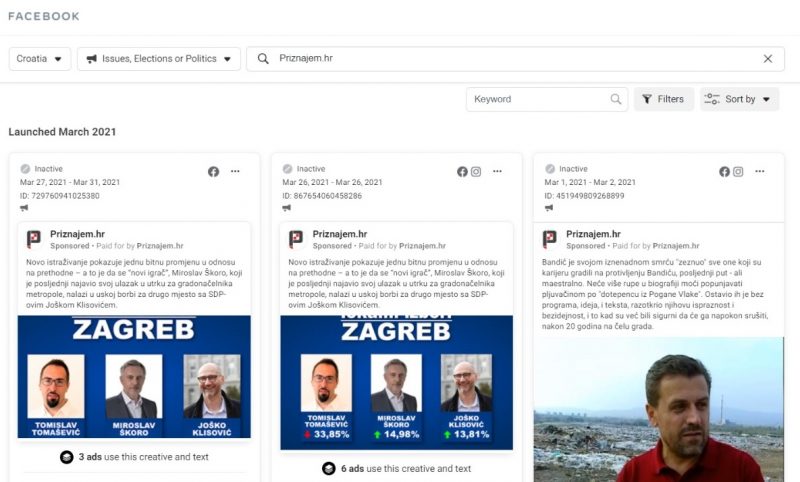Click date range Mar 27, 2021 - Mar 31, 2021
800x482 pixels.
coord(70,182)
